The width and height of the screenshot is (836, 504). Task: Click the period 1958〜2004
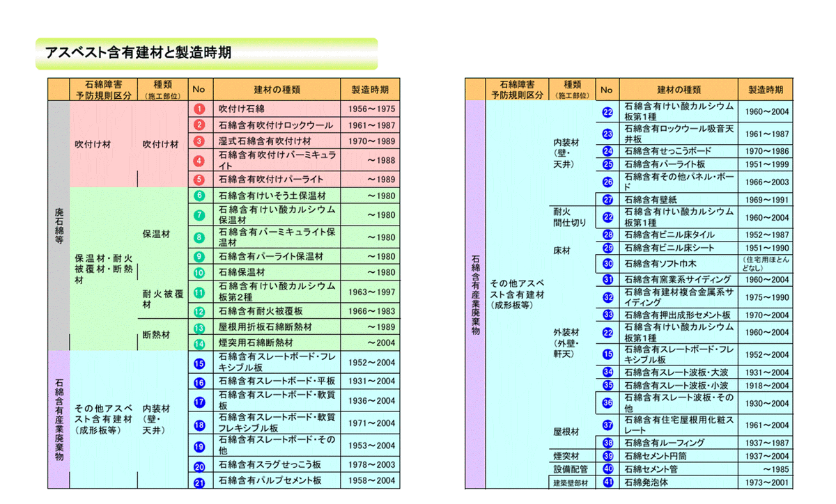[x=371, y=480]
